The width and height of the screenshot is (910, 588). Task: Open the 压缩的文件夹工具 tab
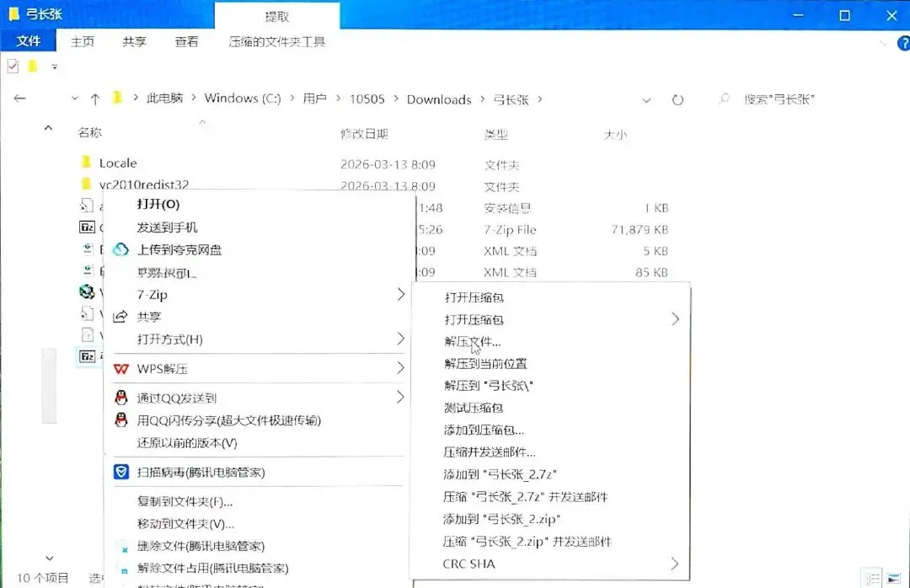pos(277,42)
